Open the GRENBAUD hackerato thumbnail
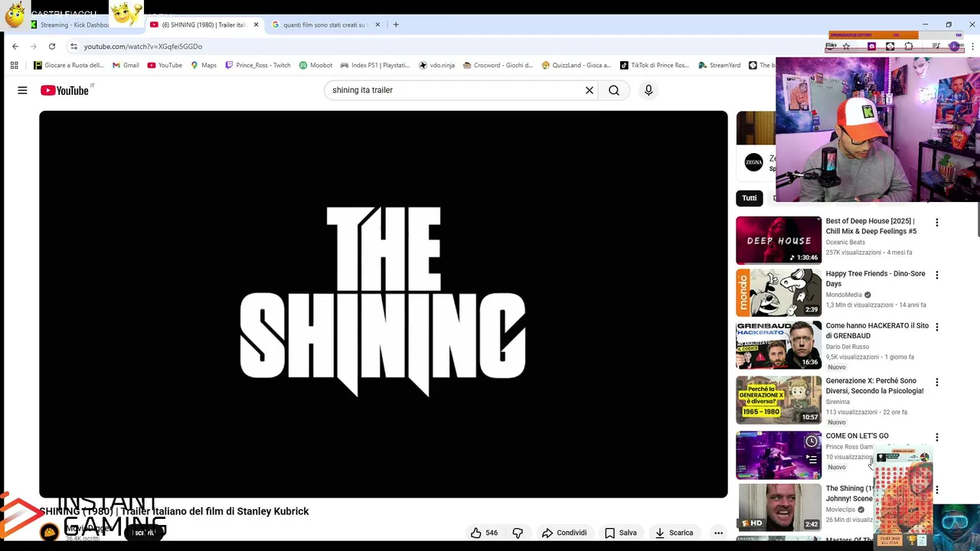The height and width of the screenshot is (551, 980). tap(779, 344)
